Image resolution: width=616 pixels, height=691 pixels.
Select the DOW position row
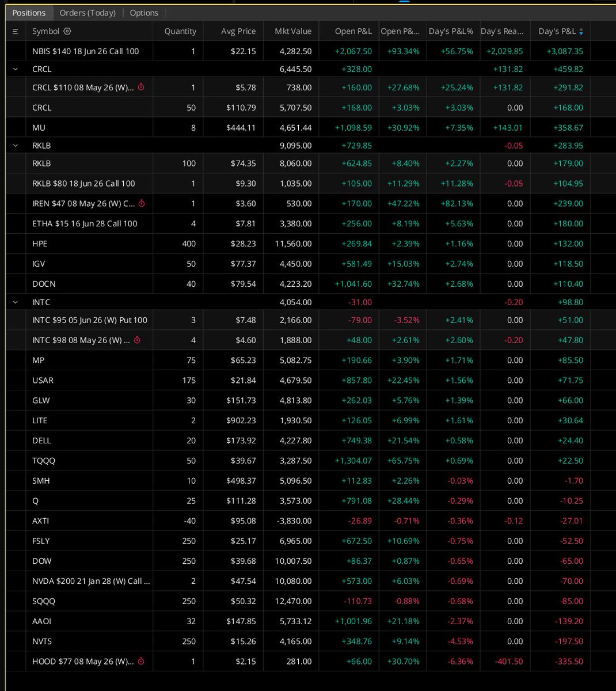311,561
